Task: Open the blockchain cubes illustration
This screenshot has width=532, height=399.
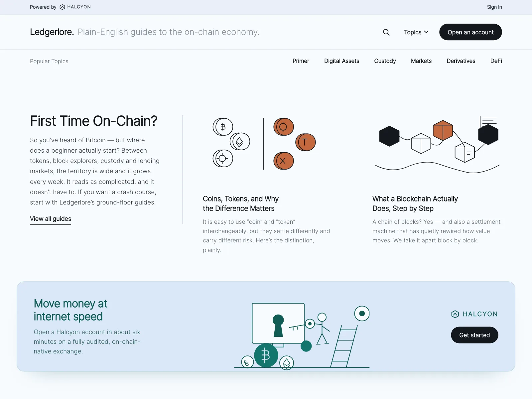Action: tap(437, 144)
